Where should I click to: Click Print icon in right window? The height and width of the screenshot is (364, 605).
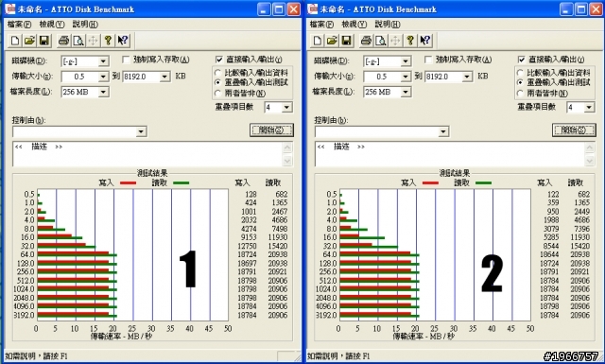point(366,40)
